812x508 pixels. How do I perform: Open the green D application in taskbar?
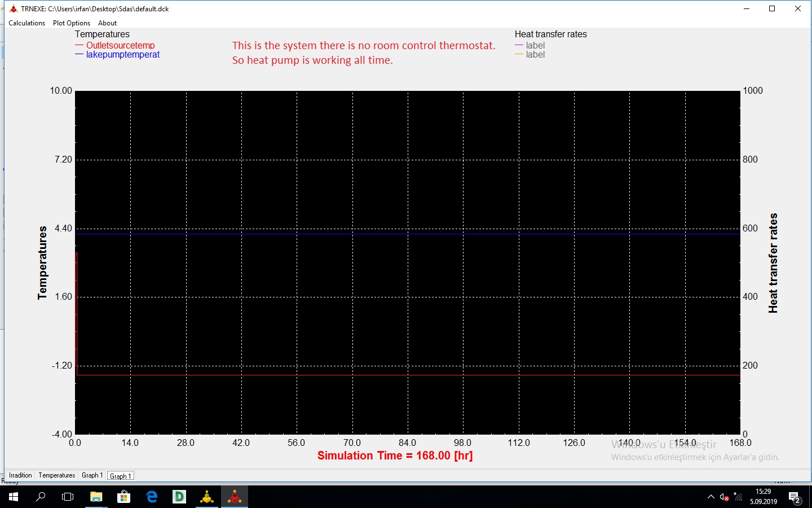pos(179,497)
